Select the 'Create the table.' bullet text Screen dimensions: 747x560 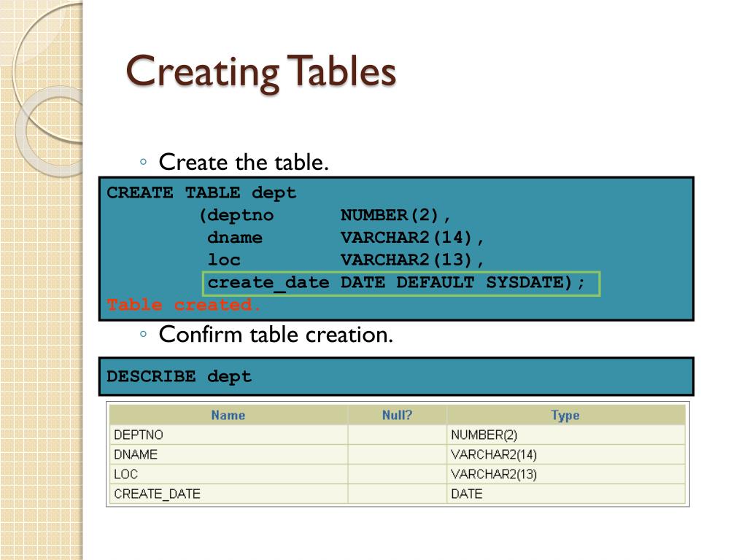[x=244, y=163]
